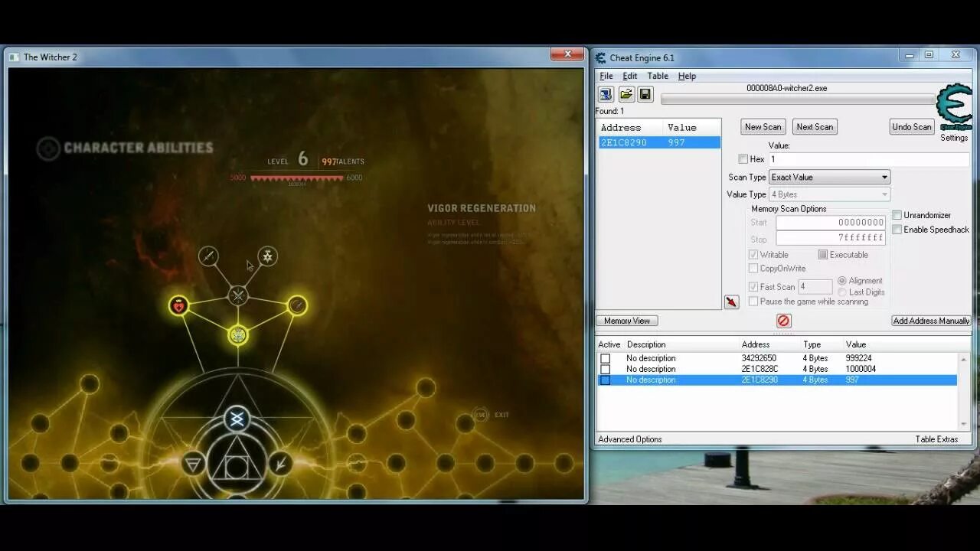Image resolution: width=980 pixels, height=551 pixels.
Task: Click Add Address Manually button
Action: [931, 321]
